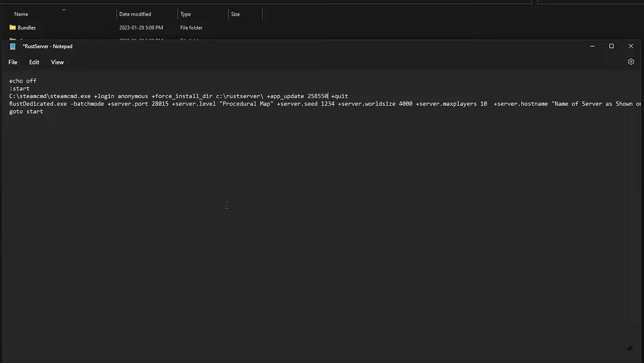This screenshot has height=363, width=644.
Task: Click '+server.seed 1234' in script
Action: coord(306,104)
